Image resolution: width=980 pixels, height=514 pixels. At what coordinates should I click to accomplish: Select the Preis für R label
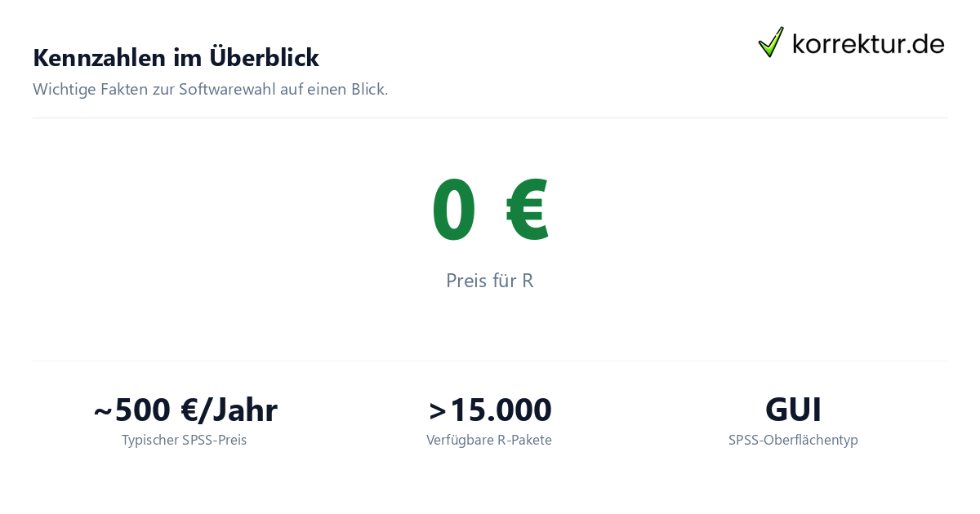coord(490,281)
